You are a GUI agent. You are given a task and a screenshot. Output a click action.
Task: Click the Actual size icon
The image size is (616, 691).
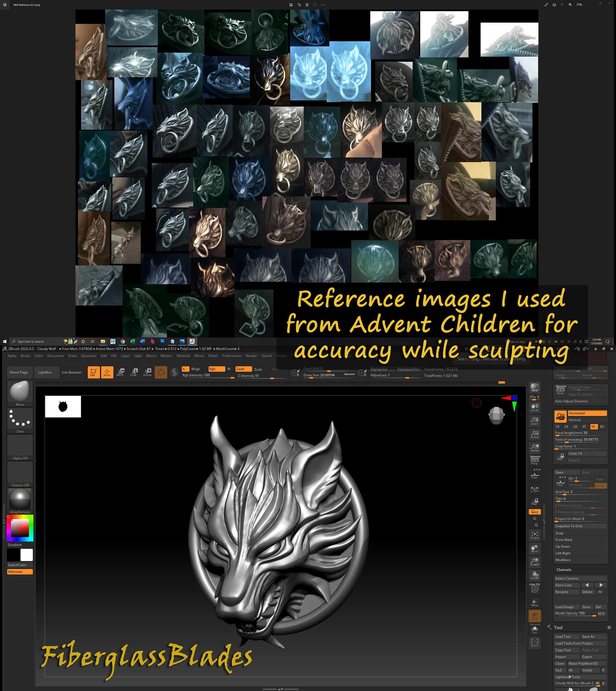[x=535, y=435]
